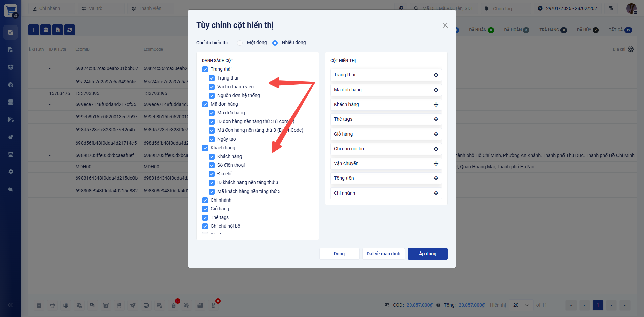Uncheck the Vai trò thành viên checkbox
The width and height of the screenshot is (644, 317).
click(x=212, y=87)
